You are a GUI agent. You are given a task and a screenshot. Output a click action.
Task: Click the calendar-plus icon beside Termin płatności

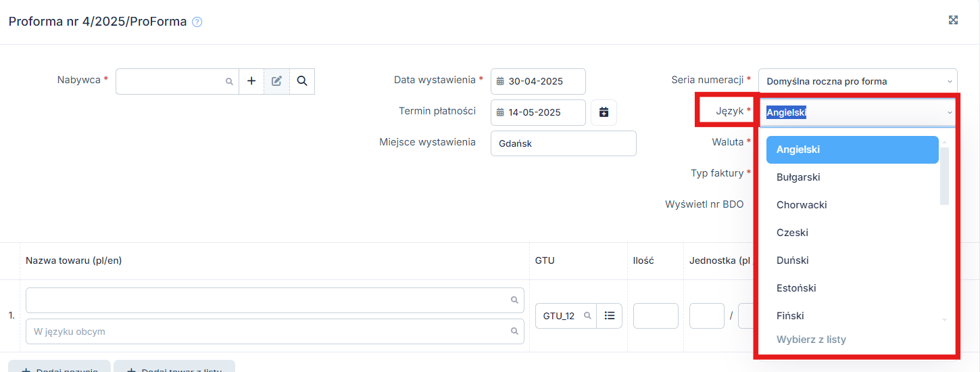[604, 112]
